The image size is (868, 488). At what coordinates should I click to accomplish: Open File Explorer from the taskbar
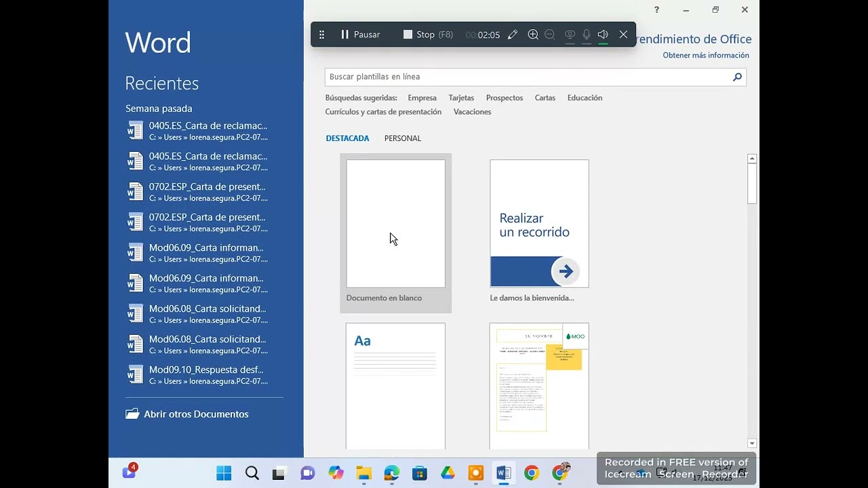coord(364,473)
